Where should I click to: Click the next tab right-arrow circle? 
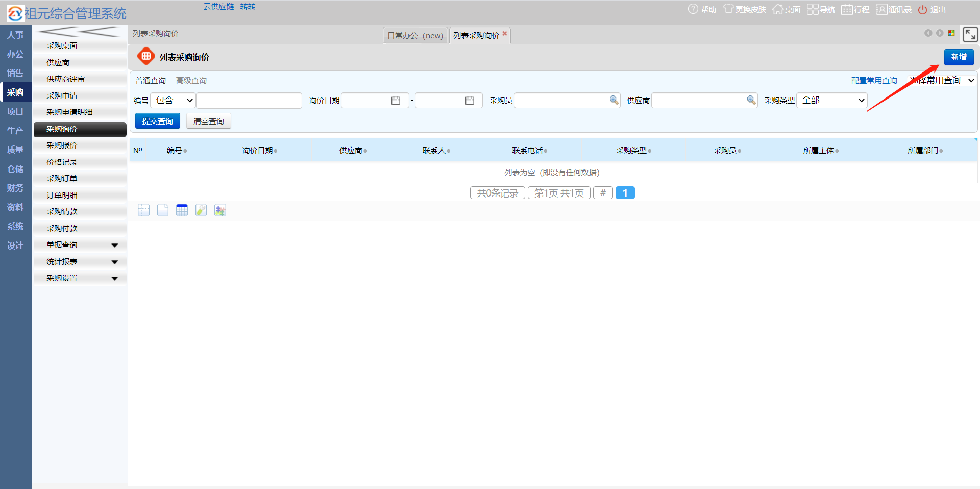(940, 33)
